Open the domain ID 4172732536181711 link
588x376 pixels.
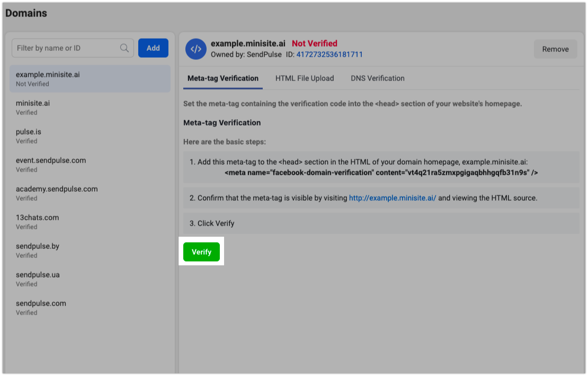[x=329, y=55]
